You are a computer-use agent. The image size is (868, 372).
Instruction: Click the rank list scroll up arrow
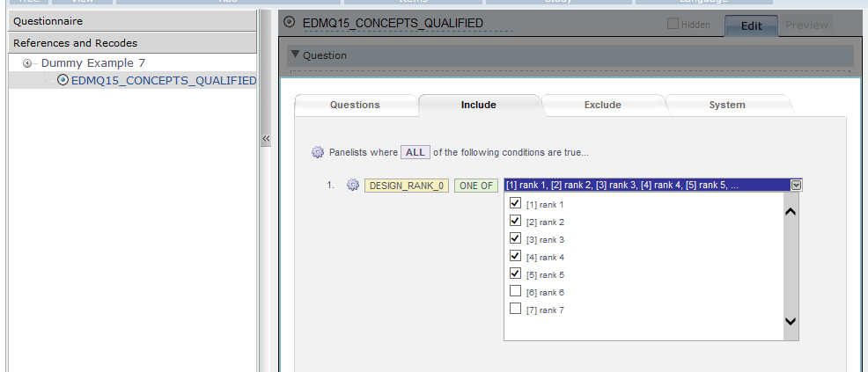[x=791, y=211]
